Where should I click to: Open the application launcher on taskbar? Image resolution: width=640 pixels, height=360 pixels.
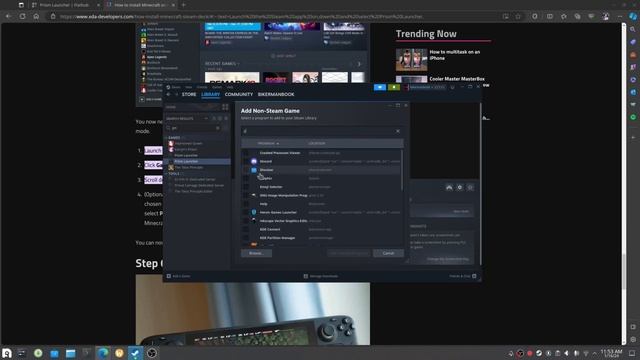point(7,353)
